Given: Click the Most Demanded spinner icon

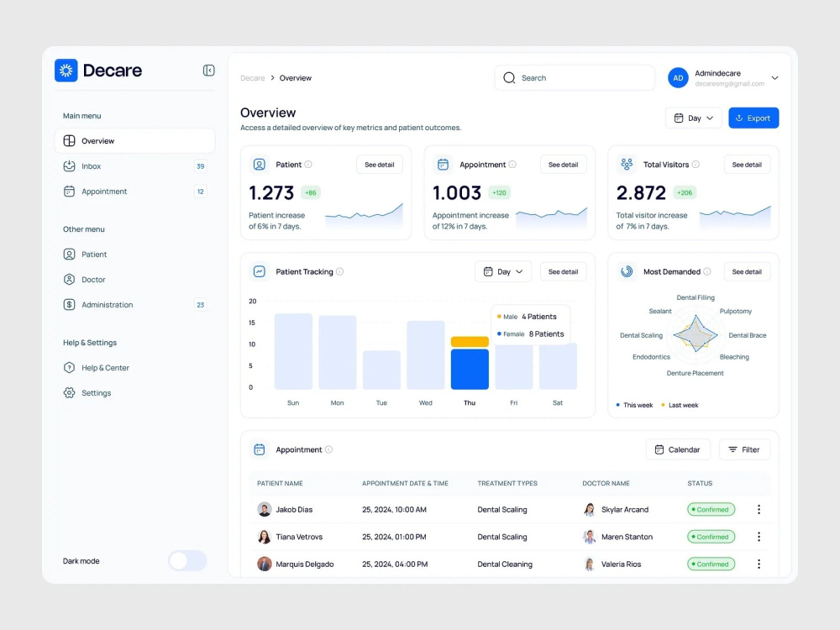Looking at the screenshot, I should 627,271.
